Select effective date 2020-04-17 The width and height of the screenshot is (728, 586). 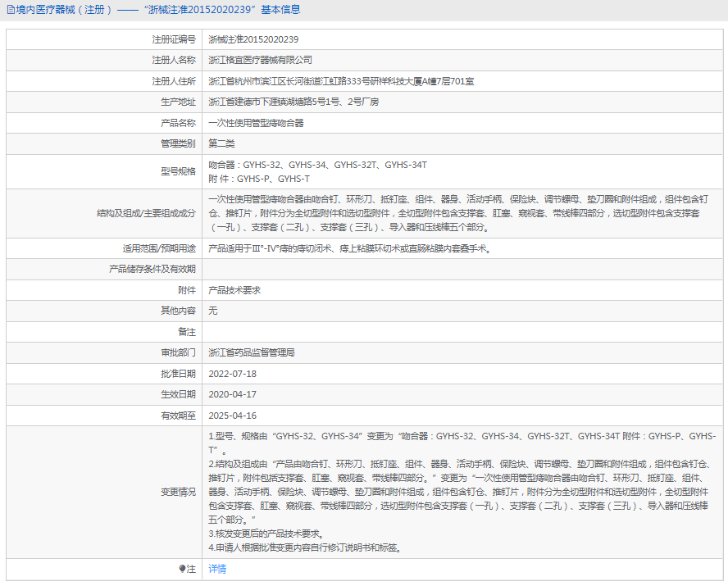(232, 394)
